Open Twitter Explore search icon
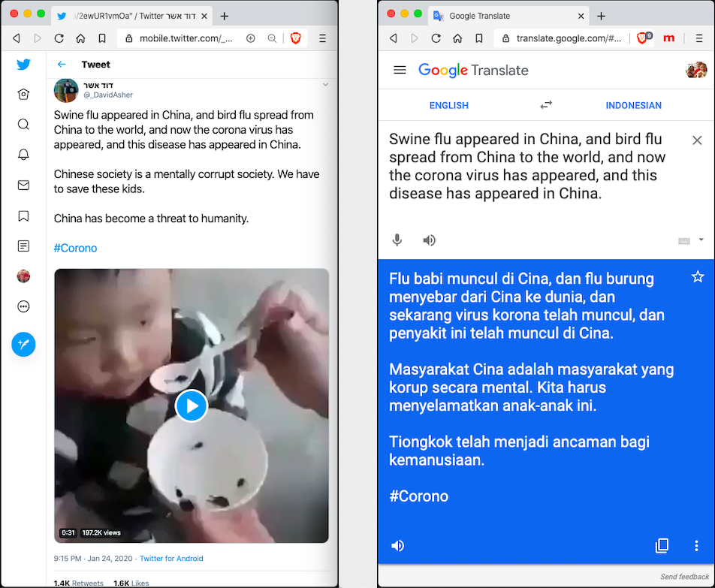 point(23,125)
